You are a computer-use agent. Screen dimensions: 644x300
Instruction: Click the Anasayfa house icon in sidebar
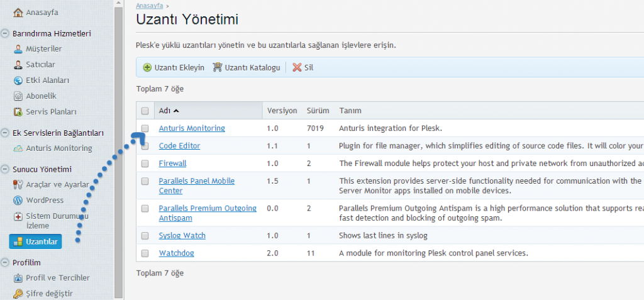[x=18, y=13]
